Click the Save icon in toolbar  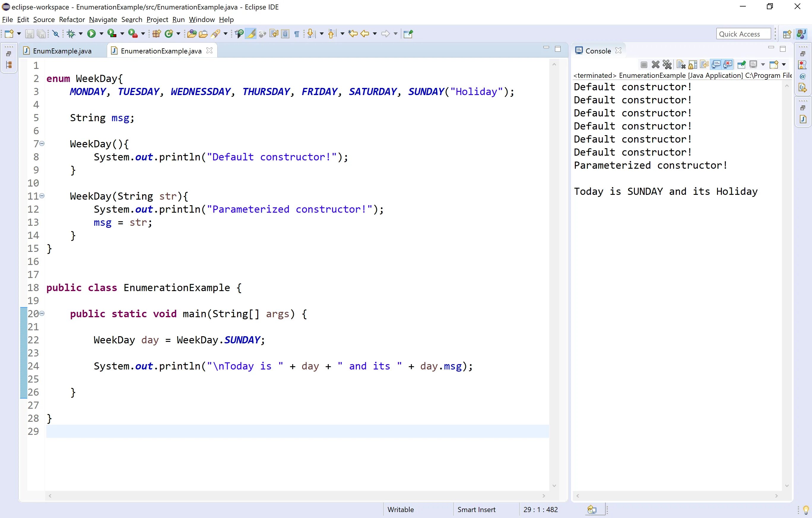(30, 34)
